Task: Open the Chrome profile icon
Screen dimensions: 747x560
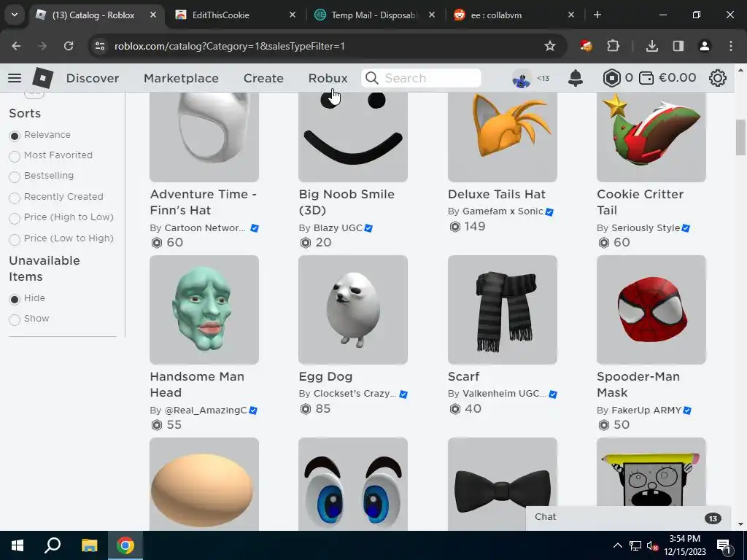Action: click(x=705, y=46)
